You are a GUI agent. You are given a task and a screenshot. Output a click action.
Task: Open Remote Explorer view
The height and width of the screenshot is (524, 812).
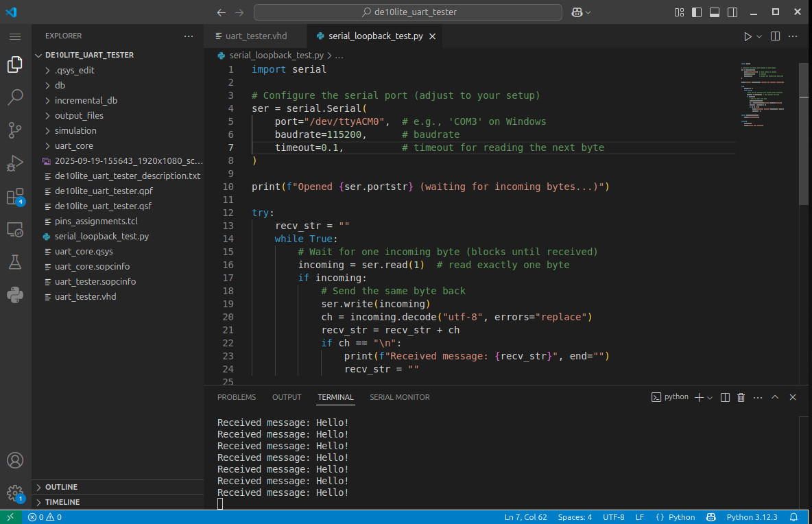pyautogui.click(x=15, y=230)
